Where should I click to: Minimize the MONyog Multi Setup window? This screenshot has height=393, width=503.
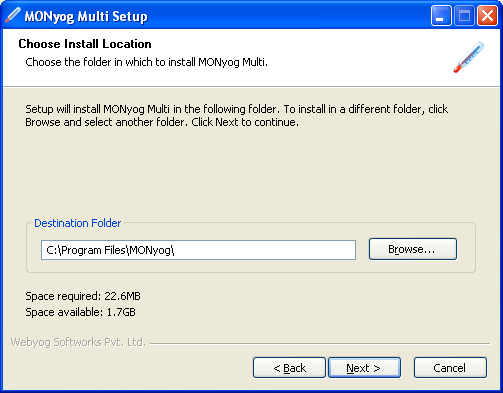[x=441, y=15]
